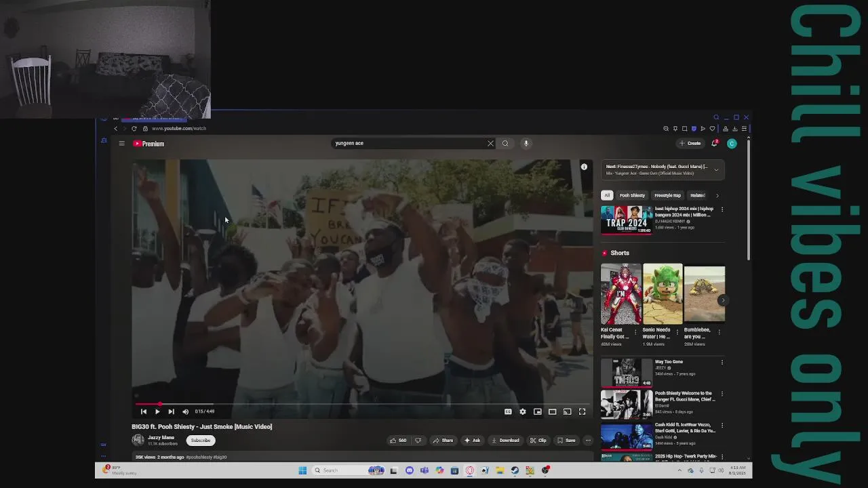The image size is (868, 488).
Task: Open options for best hiphop 2024 mix
Action: [x=722, y=209]
